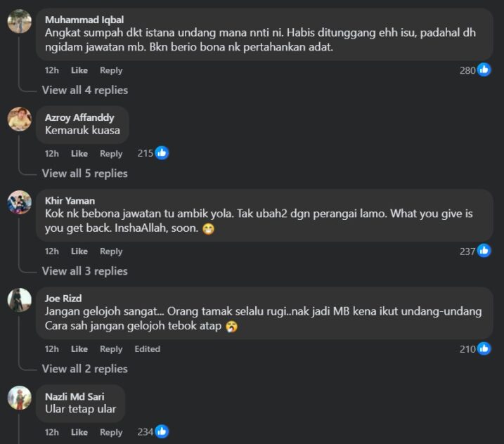Viewport: 504px width, 444px height.
Task: Open Muhammad Iqbal's profile picture
Action: (20, 22)
